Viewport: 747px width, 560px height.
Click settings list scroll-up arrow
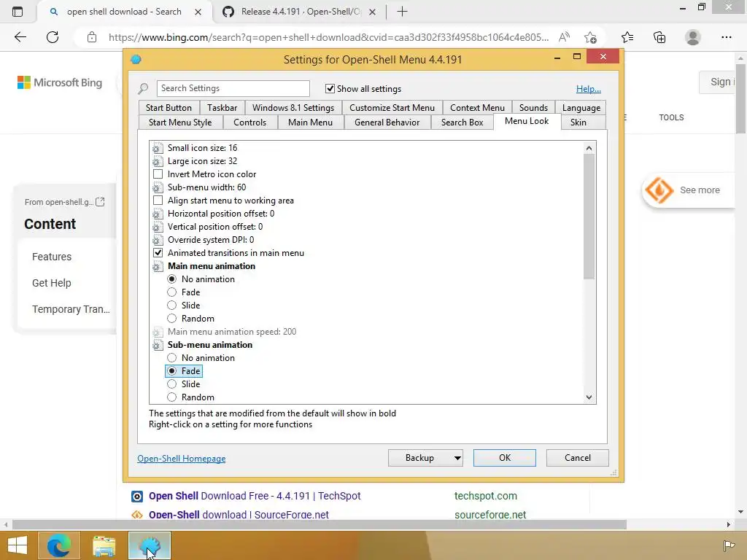click(589, 148)
